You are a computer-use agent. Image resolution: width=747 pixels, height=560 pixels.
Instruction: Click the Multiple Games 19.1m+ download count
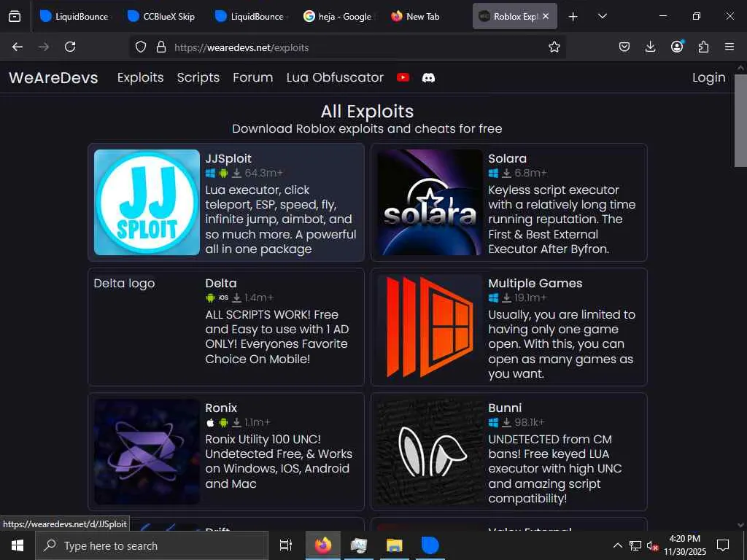[530, 297]
